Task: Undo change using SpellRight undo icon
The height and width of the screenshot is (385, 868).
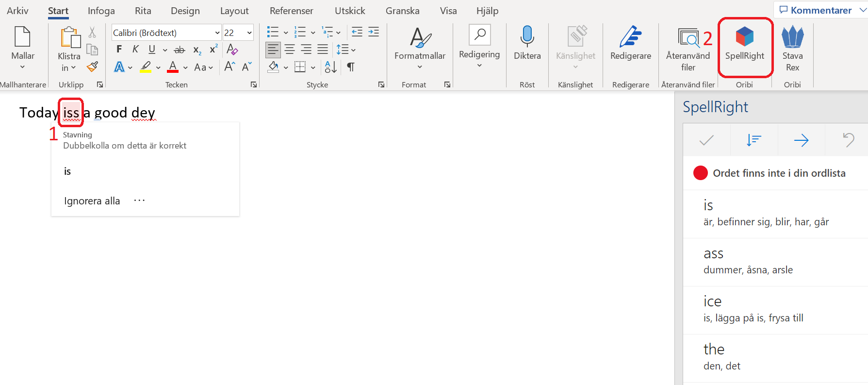Action: [x=848, y=140]
